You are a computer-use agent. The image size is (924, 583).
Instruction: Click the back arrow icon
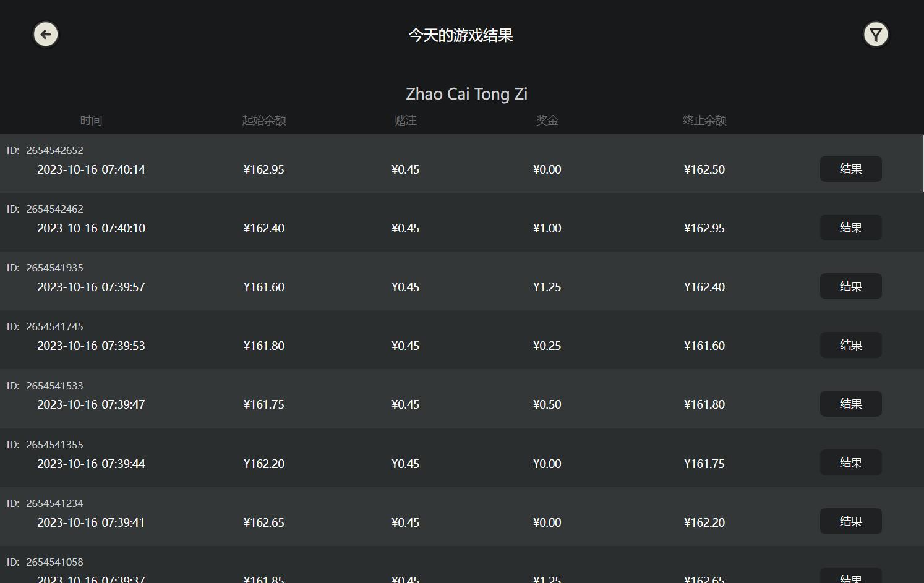point(46,35)
